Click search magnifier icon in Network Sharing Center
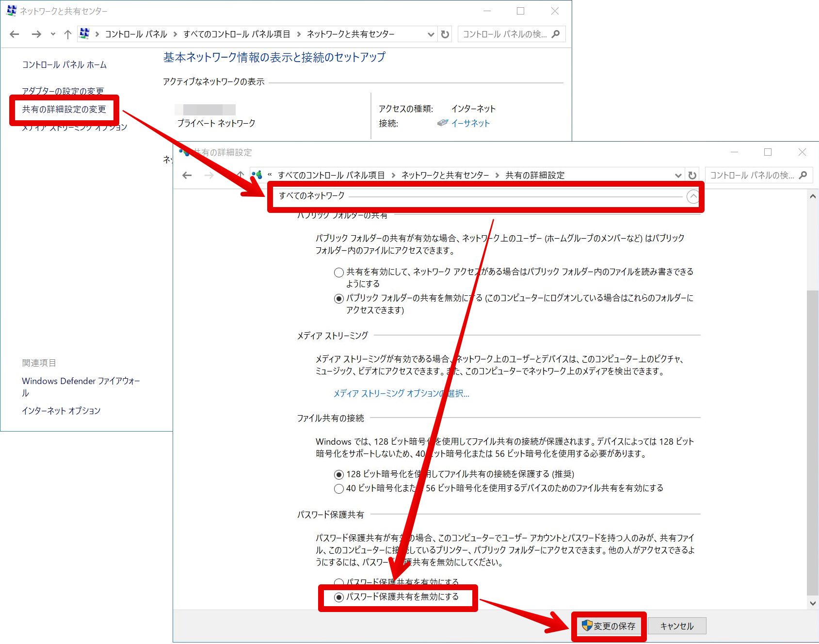This screenshot has height=644, width=819. click(x=556, y=34)
